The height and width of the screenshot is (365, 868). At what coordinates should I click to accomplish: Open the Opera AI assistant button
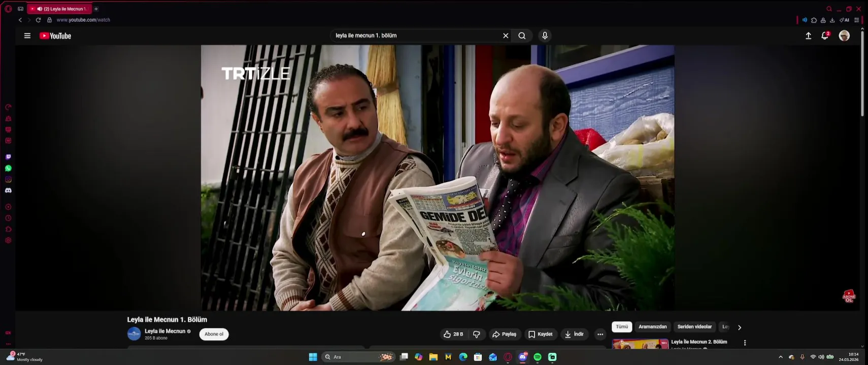click(x=844, y=20)
